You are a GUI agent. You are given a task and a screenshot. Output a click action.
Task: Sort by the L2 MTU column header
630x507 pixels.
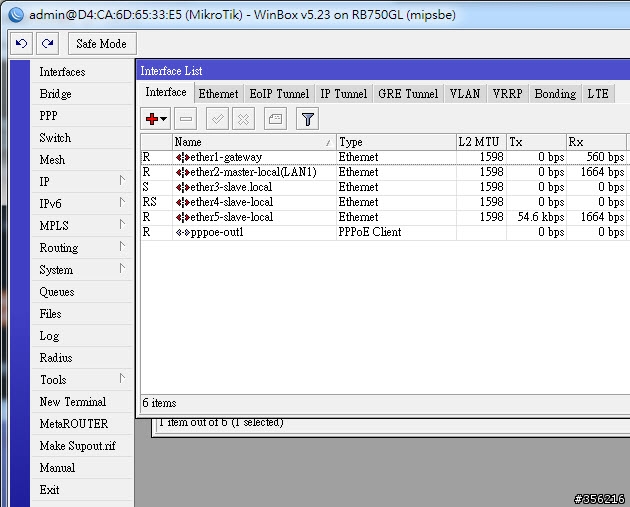point(481,142)
